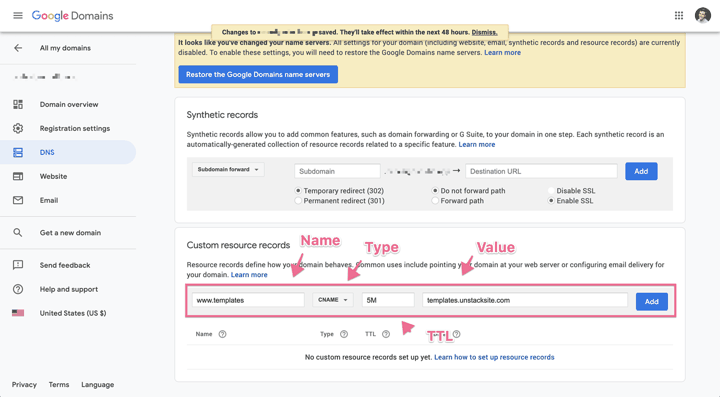Go to Domain overview

69,104
